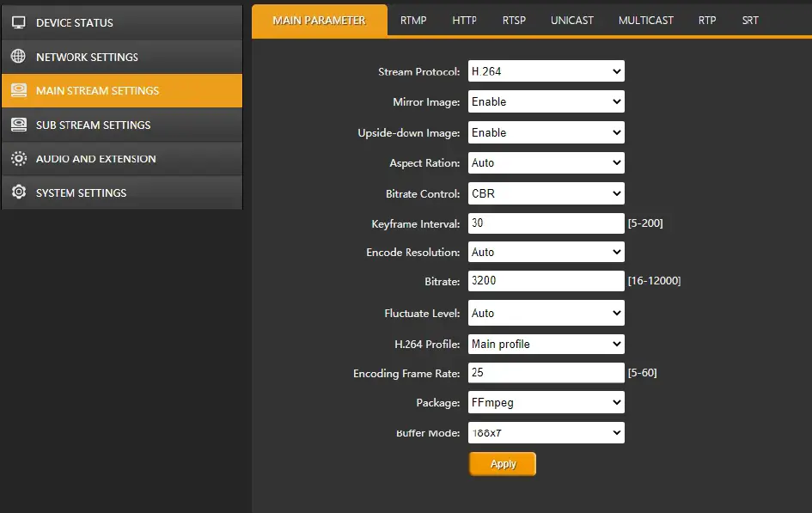This screenshot has height=513, width=812.
Task: Click the Bitrate: label text
Action: coord(442,282)
